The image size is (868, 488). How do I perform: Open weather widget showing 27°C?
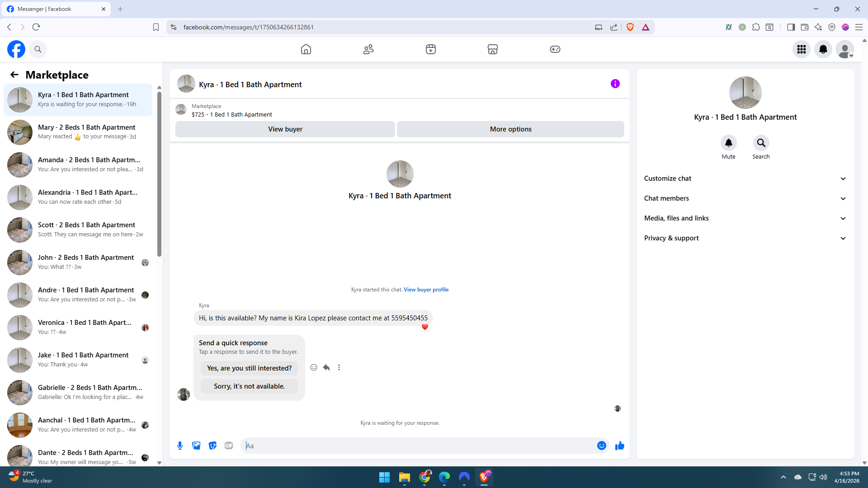pyautogui.click(x=30, y=477)
